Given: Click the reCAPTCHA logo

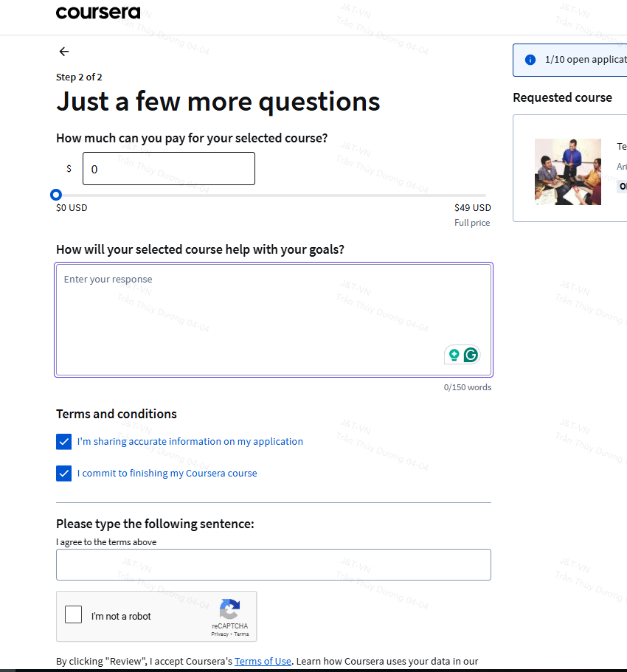Looking at the screenshot, I should click(x=229, y=609).
